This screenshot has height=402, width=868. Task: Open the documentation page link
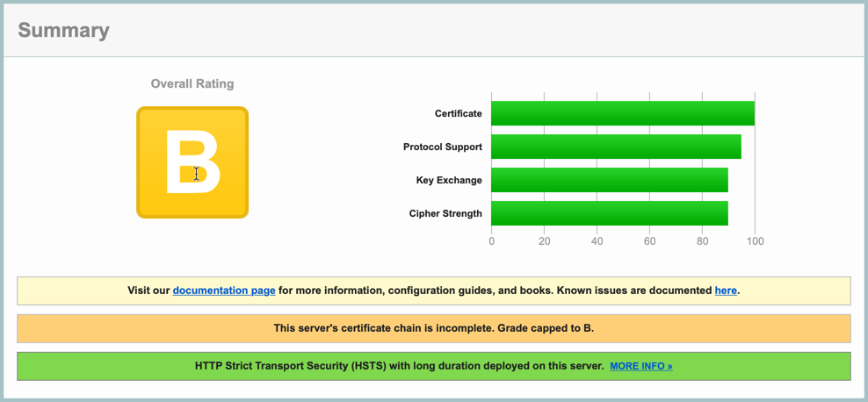click(x=224, y=291)
